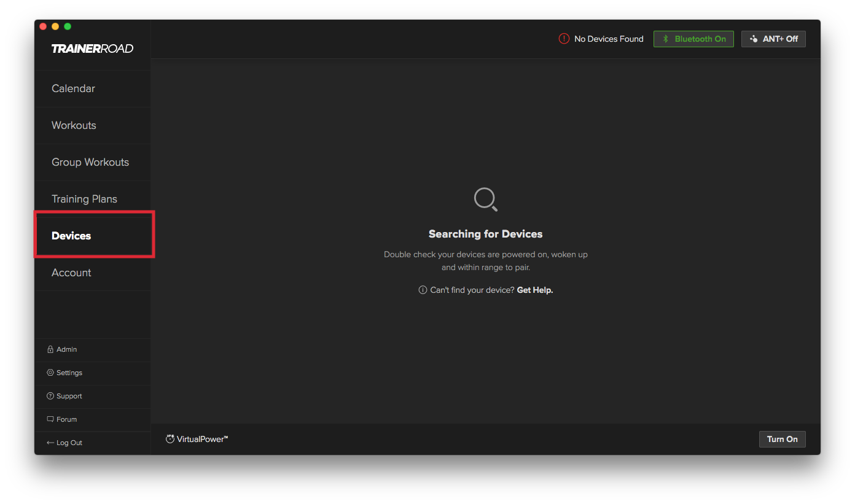The height and width of the screenshot is (504, 855).
Task: Click the VirtualPower stopwatch icon
Action: [170, 439]
